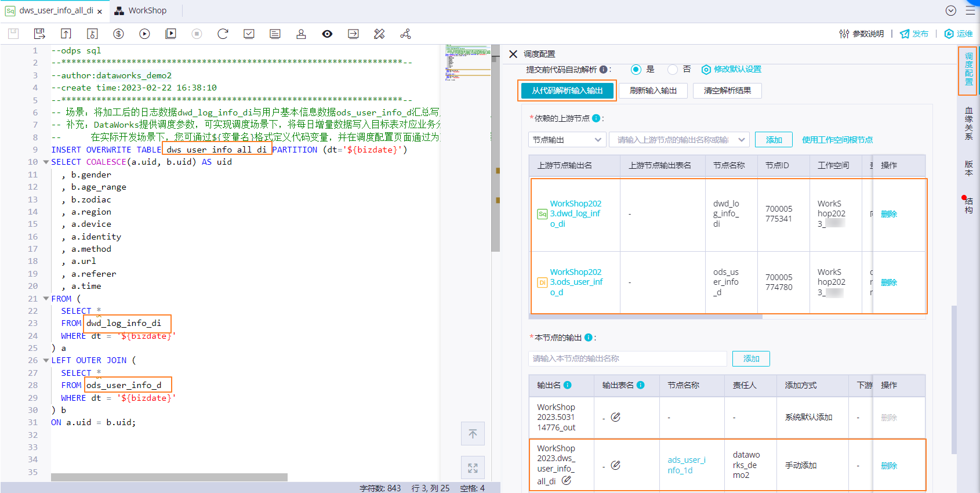Click info icon next to 依赖的上游节点
The width and height of the screenshot is (980, 493).
[596, 118]
